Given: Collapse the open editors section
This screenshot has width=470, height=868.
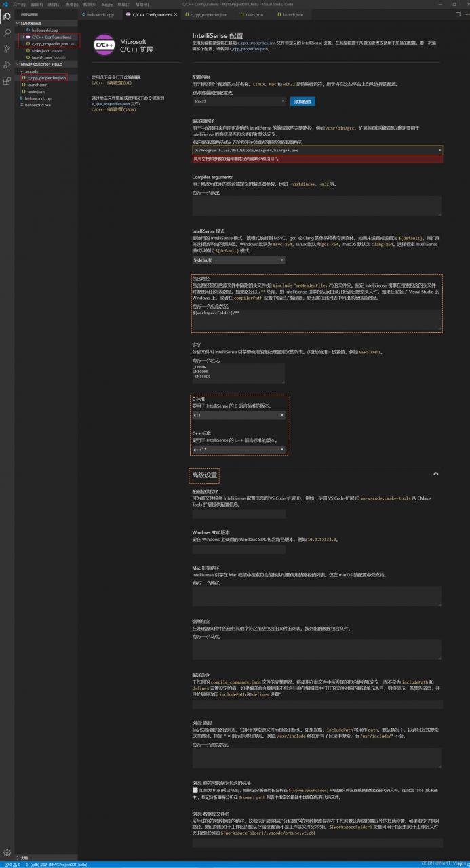Looking at the screenshot, I should pos(46,24).
